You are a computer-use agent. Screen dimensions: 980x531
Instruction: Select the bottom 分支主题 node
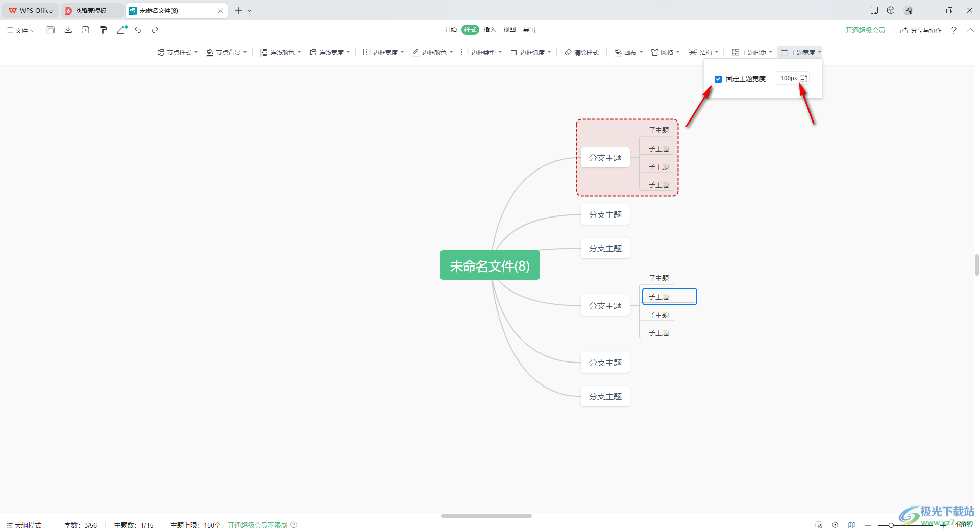tap(605, 396)
